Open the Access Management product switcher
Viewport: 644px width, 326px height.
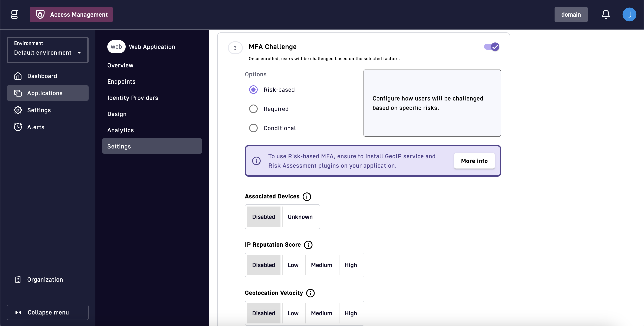point(71,15)
